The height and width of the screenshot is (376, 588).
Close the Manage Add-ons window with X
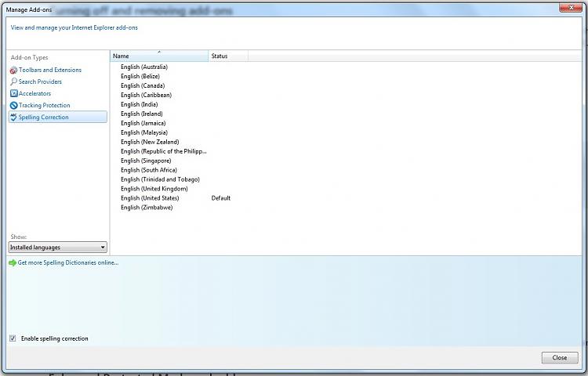[x=571, y=8]
